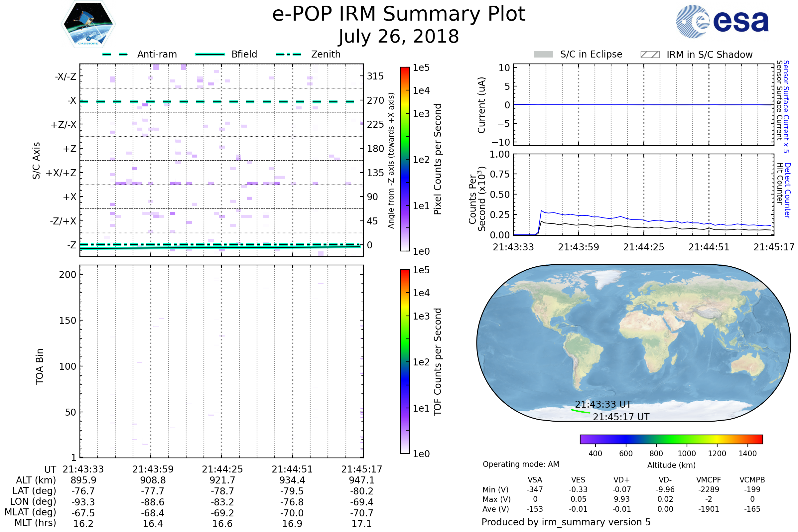The width and height of the screenshot is (798, 532).
Task: Click the Operating mode: AM text
Action: 521,464
